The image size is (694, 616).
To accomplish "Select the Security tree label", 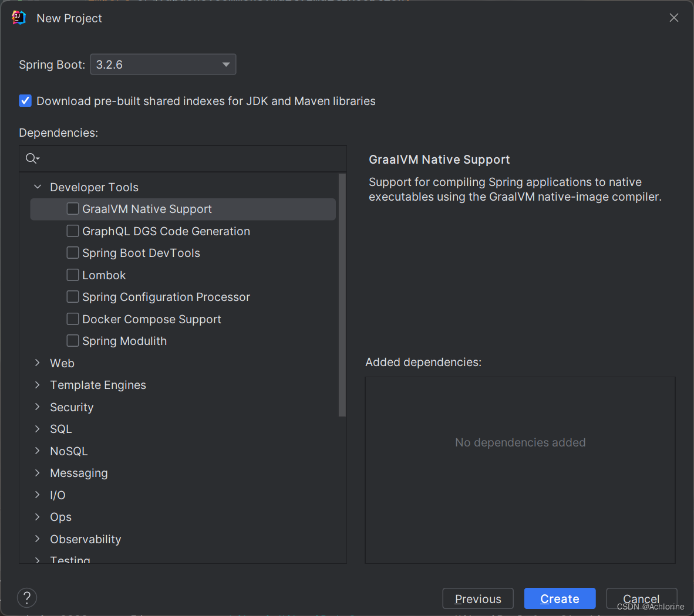I will click(x=72, y=407).
